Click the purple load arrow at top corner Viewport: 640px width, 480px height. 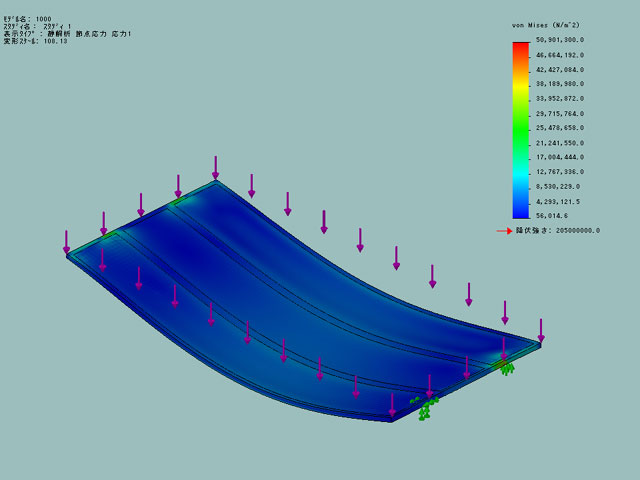(x=215, y=167)
